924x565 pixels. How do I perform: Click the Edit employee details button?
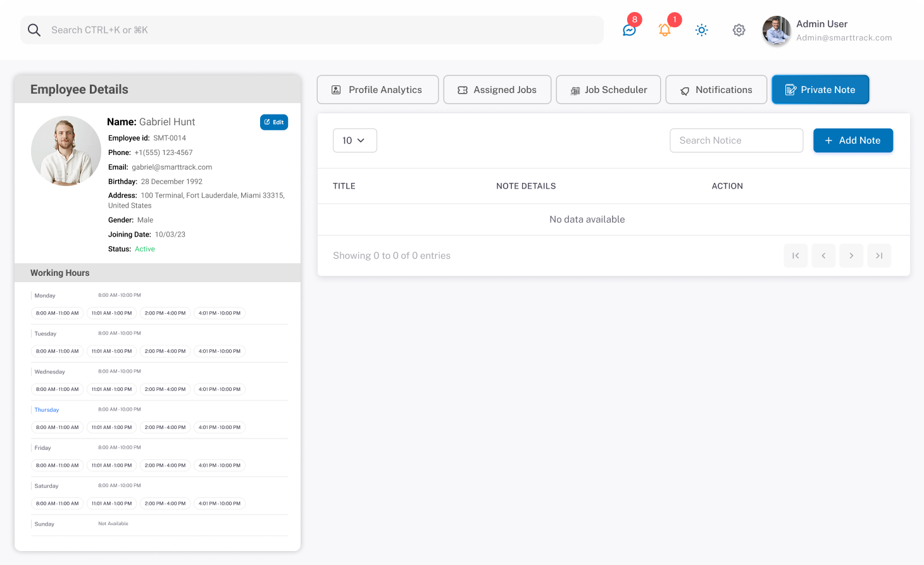(274, 122)
